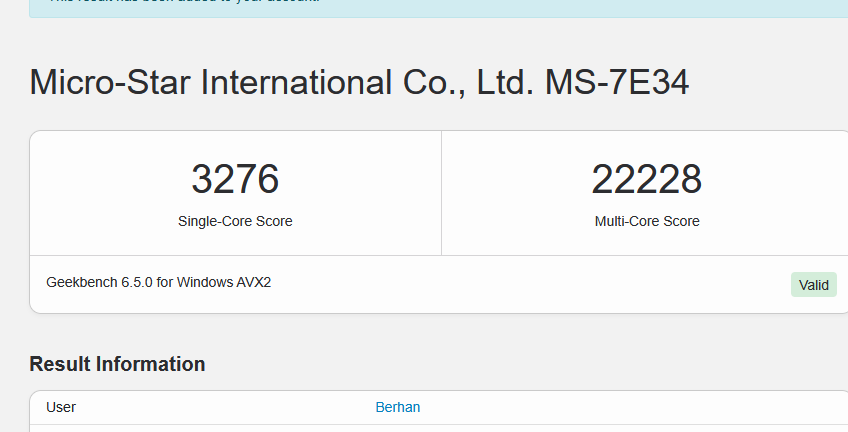Select the Single-Core Score value 3276

(235, 179)
